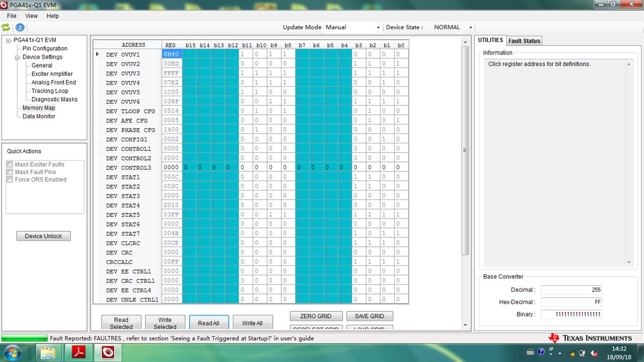The height and width of the screenshot is (362, 644).
Task: Switch to the red EVM app taskbar icon
Action: 108,353
